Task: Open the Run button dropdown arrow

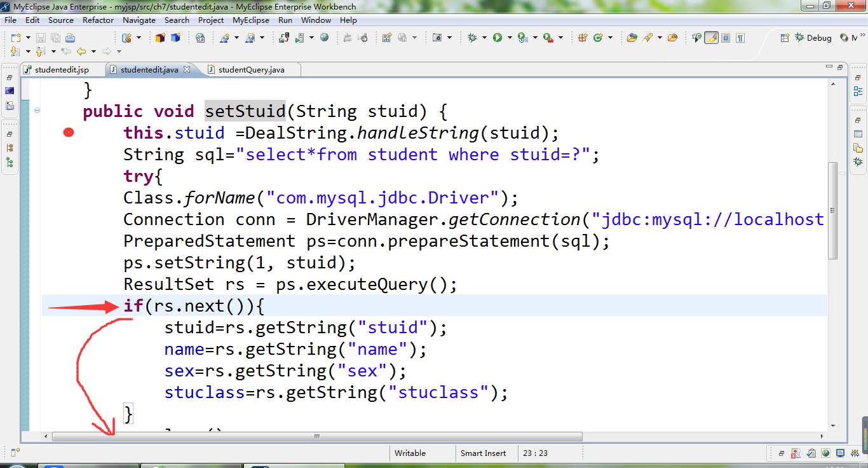Action: pyautogui.click(x=510, y=38)
